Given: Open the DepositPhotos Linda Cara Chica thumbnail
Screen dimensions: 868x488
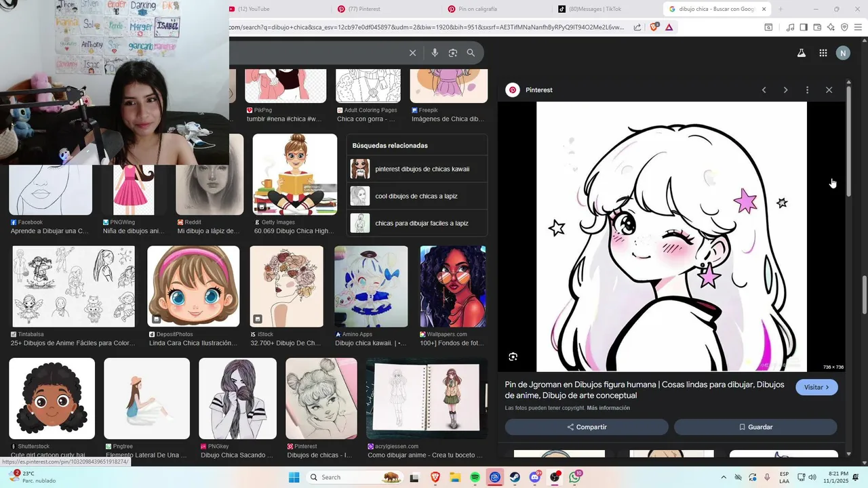Looking at the screenshot, I should click(x=193, y=286).
